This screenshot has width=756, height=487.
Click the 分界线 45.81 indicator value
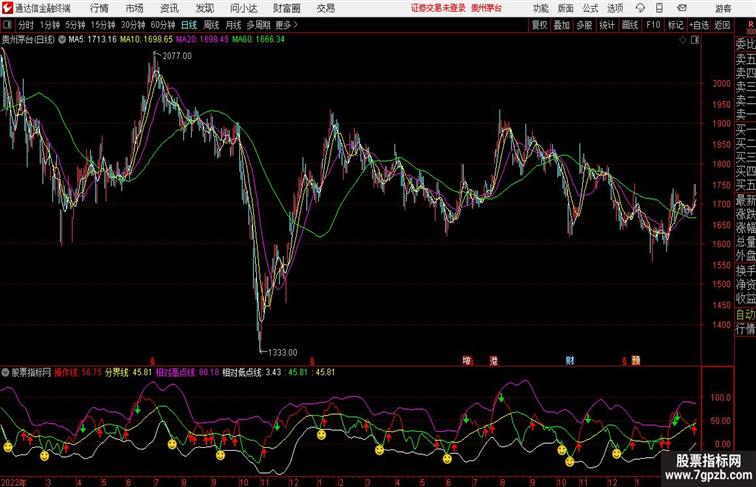[x=128, y=372]
